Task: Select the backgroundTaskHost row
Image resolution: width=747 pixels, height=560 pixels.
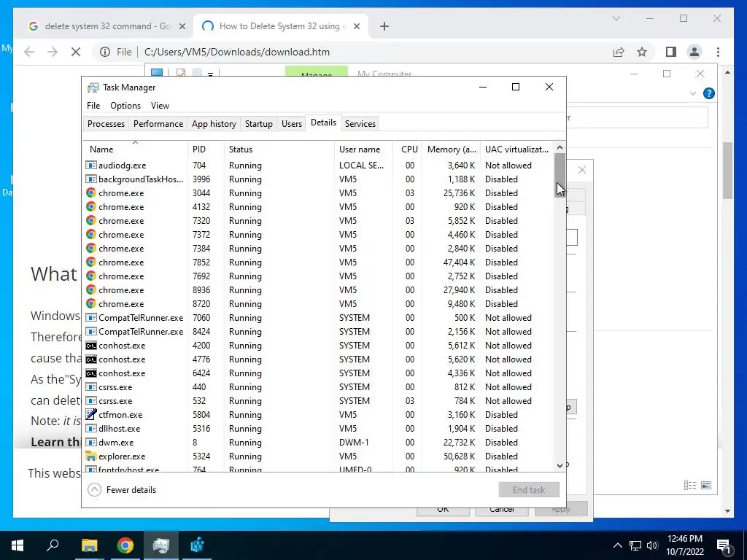Action: coord(318,179)
